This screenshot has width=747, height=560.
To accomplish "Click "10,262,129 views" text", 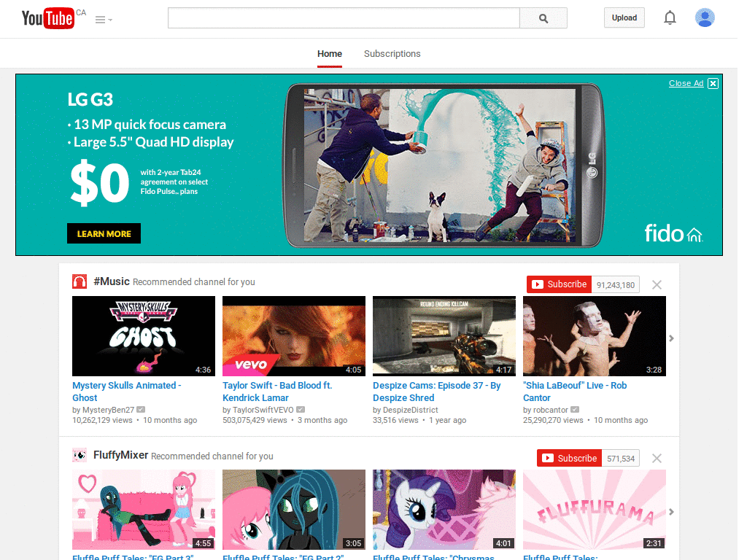I will (102, 421).
